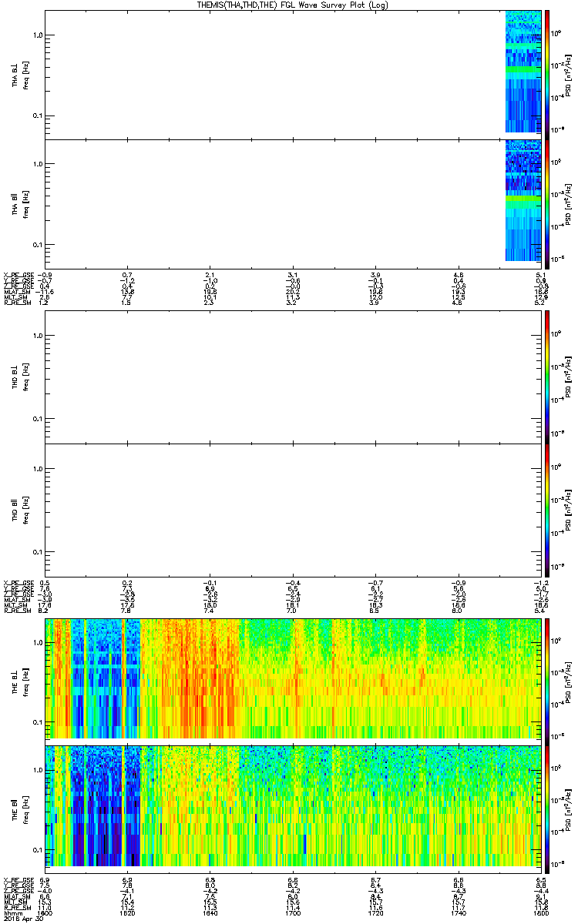The width and height of the screenshot is (578, 924).
Task: Click the 1700 time tick label
Action: coord(293,912)
